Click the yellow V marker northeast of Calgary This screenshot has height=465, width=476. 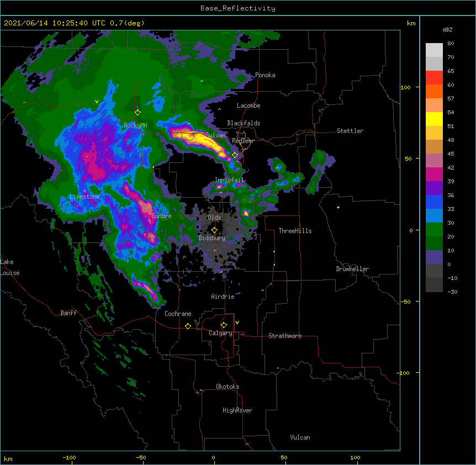point(237,323)
